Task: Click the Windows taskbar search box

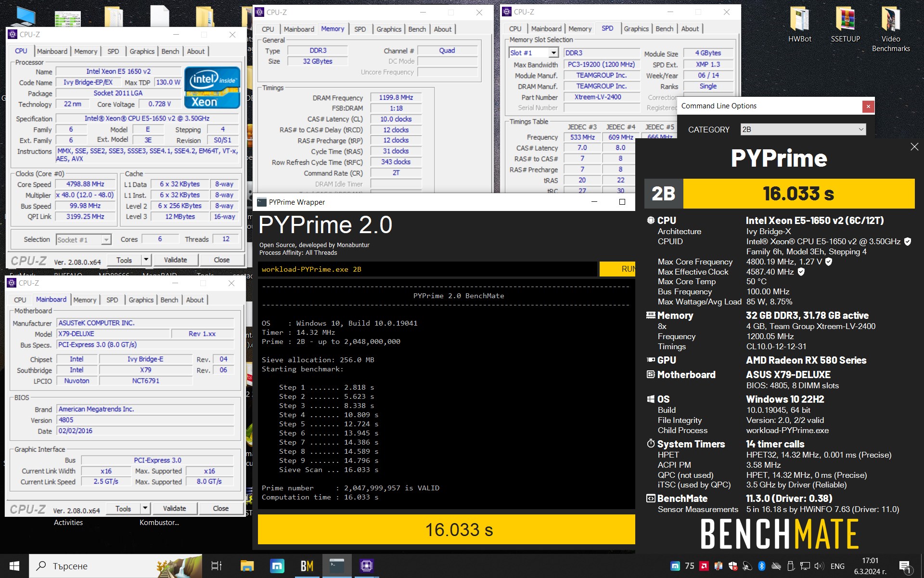Action: [115, 566]
